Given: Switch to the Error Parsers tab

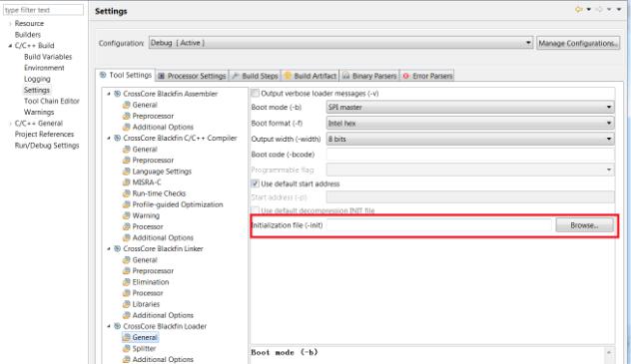Looking at the screenshot, I should (x=427, y=76).
